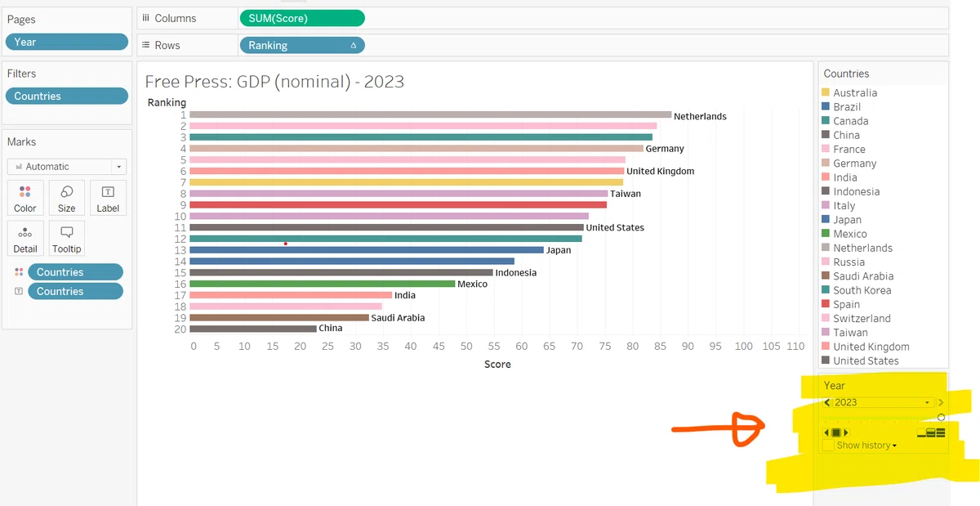Open the Automatic mark type dropdown
The image size is (980, 506).
click(x=66, y=167)
